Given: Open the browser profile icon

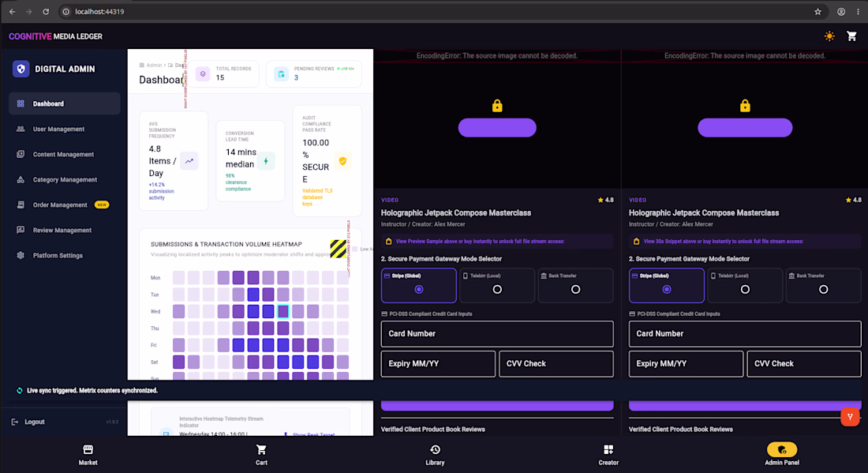Looking at the screenshot, I should click(841, 12).
